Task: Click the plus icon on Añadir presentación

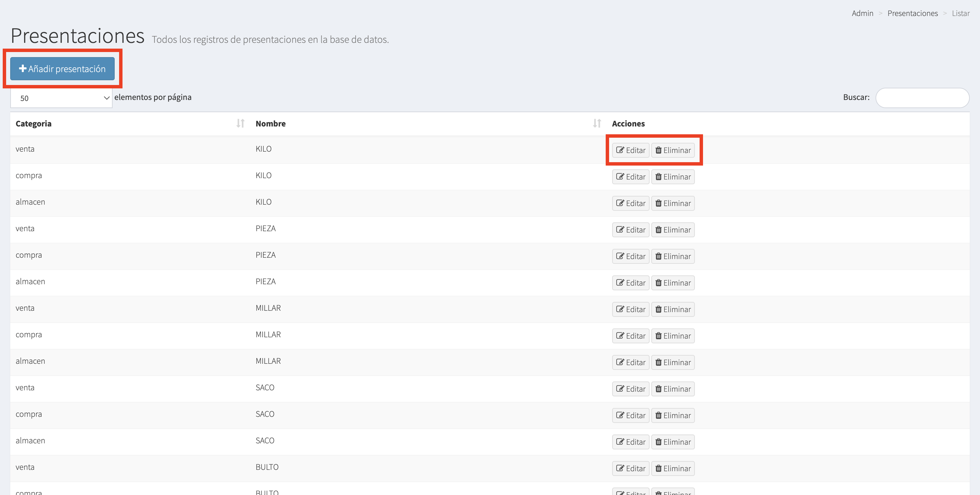Action: [x=22, y=68]
